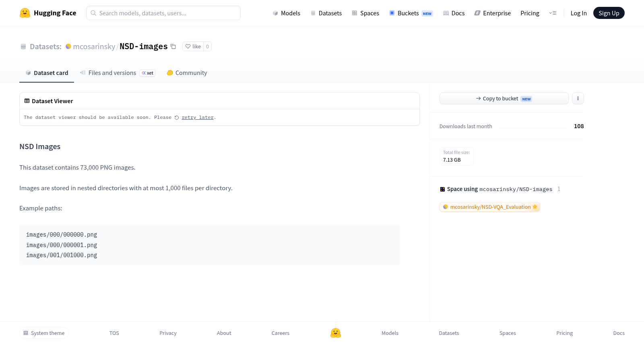Open the System theme selector
The image size is (644, 347).
[44, 333]
